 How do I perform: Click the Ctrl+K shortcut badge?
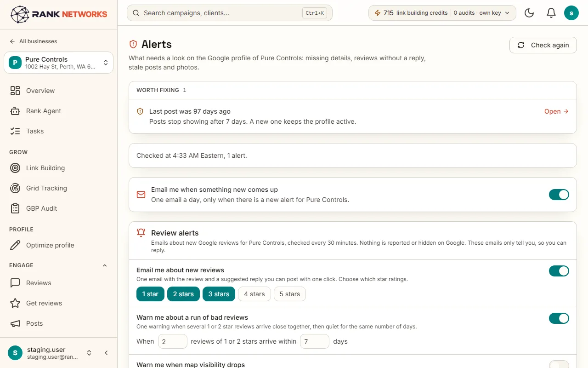pos(315,13)
